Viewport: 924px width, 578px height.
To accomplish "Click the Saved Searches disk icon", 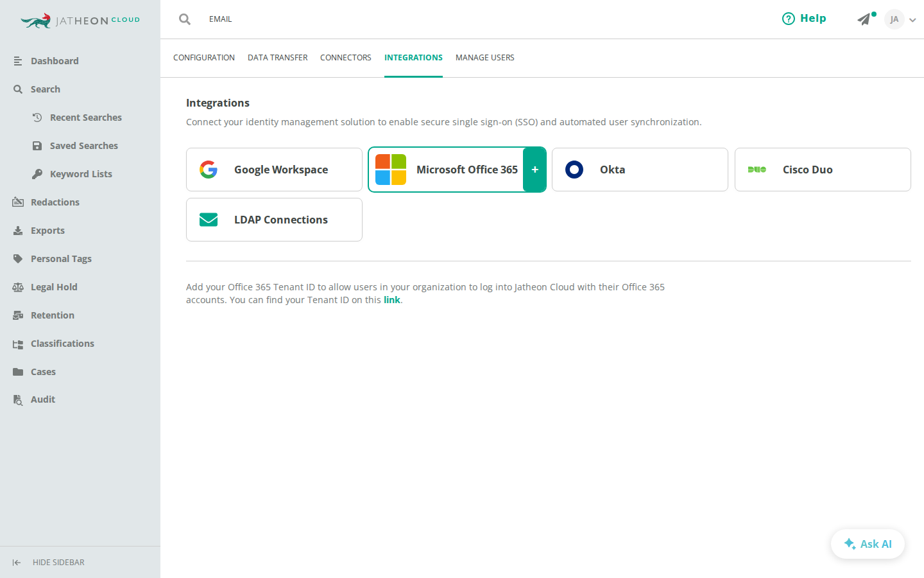I will tap(37, 146).
